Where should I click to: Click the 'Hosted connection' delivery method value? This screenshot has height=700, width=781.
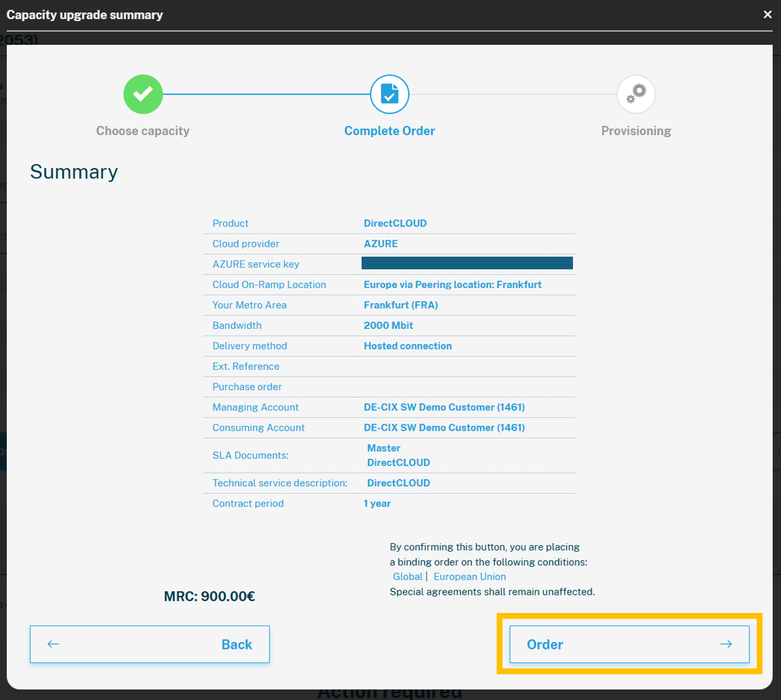[x=408, y=346]
